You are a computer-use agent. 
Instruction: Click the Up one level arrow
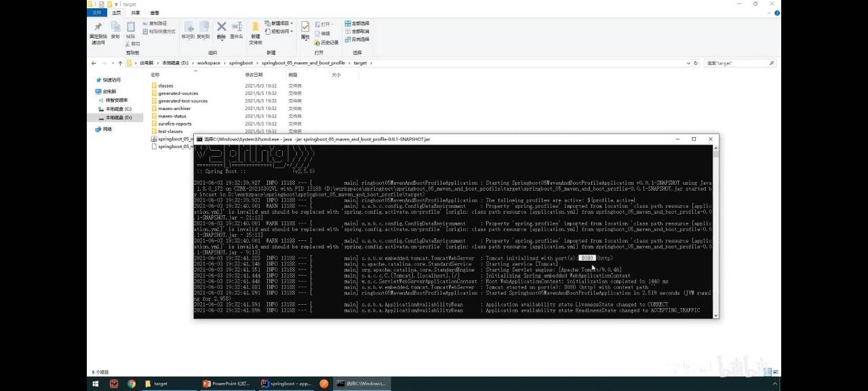[119, 63]
